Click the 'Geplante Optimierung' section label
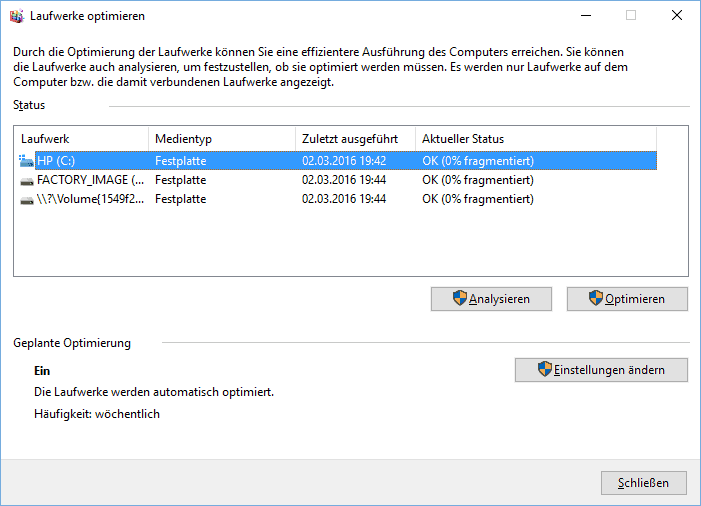 click(72, 343)
